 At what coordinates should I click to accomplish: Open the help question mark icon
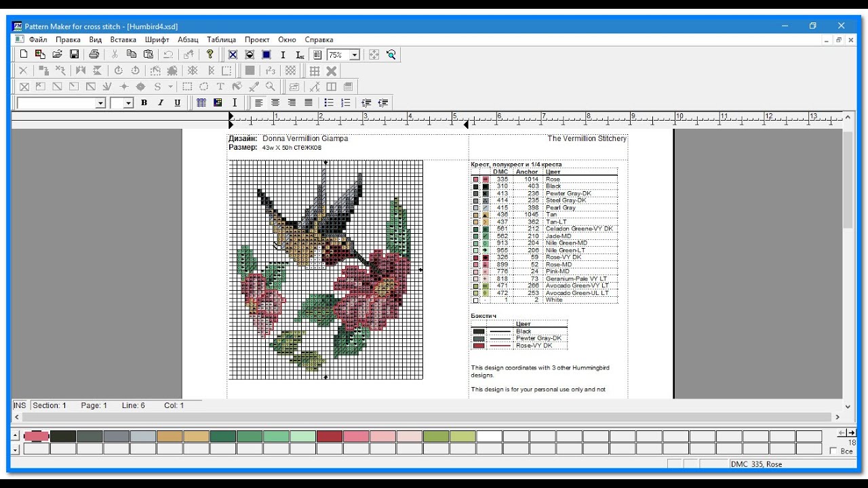click(210, 54)
